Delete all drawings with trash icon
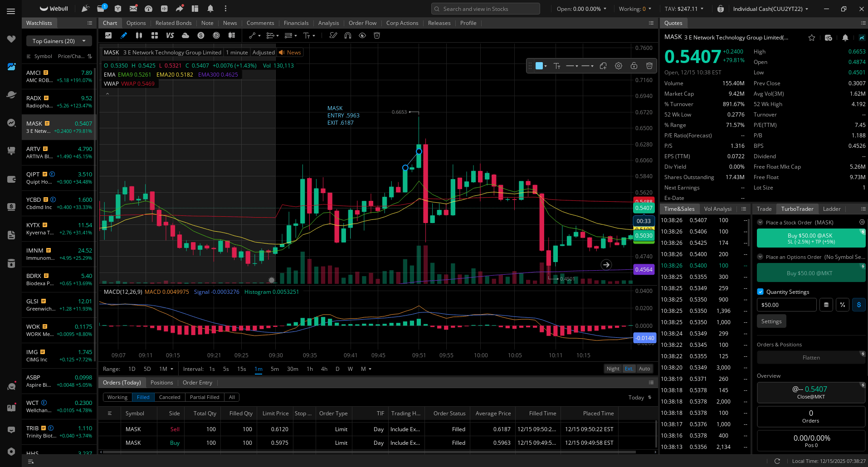This screenshot has height=467, width=868. [377, 35]
